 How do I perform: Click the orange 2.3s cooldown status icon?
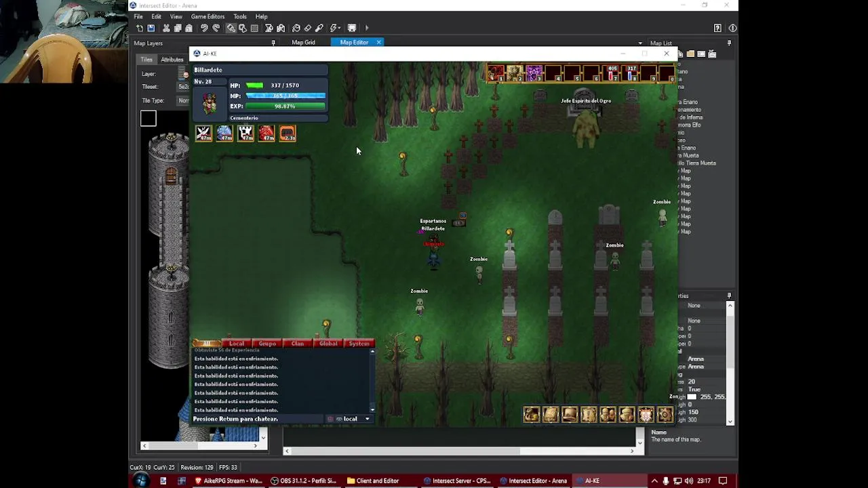coord(288,134)
